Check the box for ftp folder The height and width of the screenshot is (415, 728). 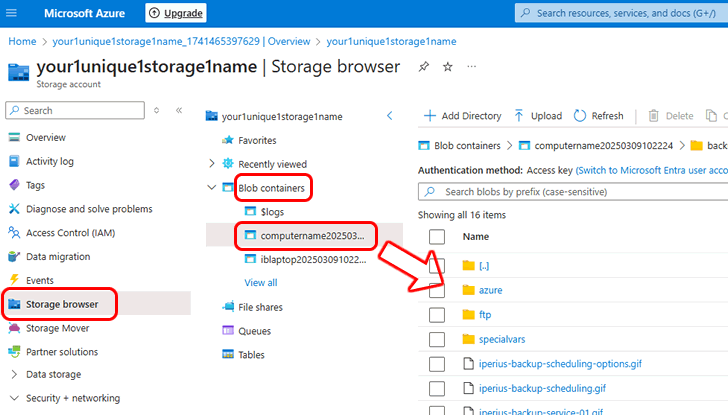(436, 314)
